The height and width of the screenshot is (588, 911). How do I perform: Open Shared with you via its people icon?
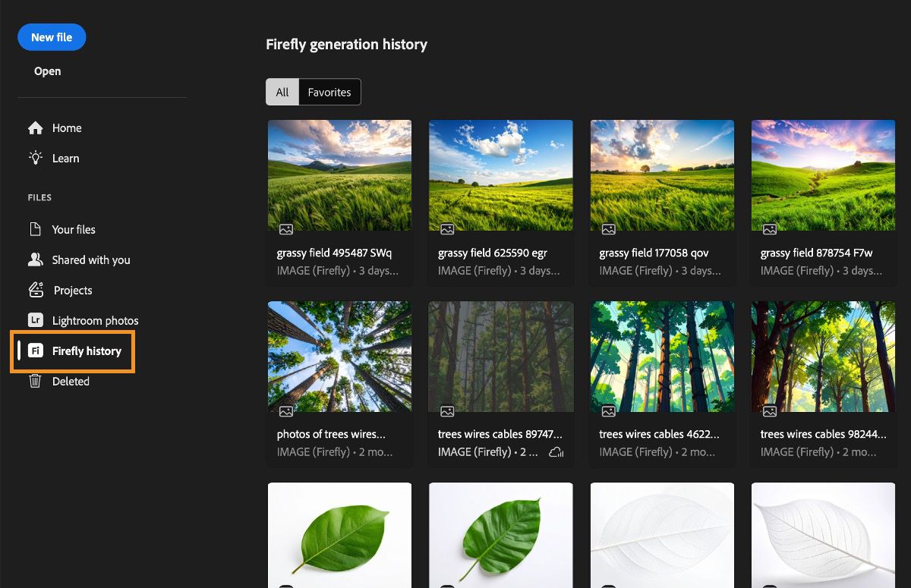[35, 259]
